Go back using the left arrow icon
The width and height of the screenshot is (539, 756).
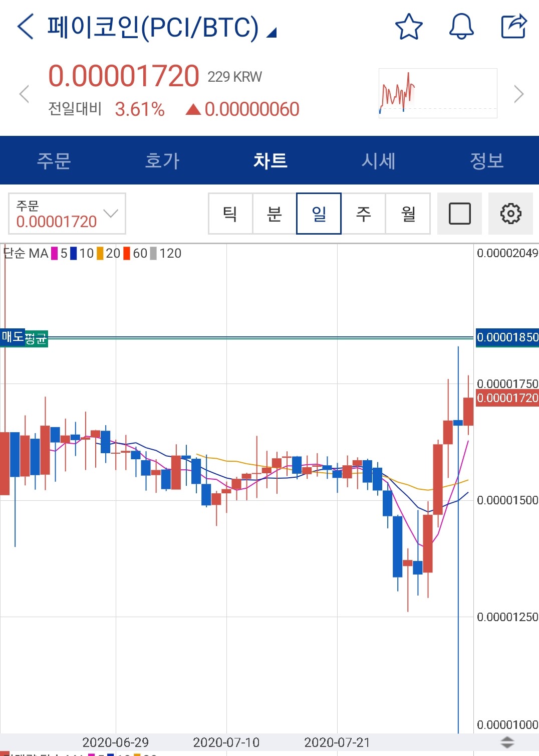[25, 27]
